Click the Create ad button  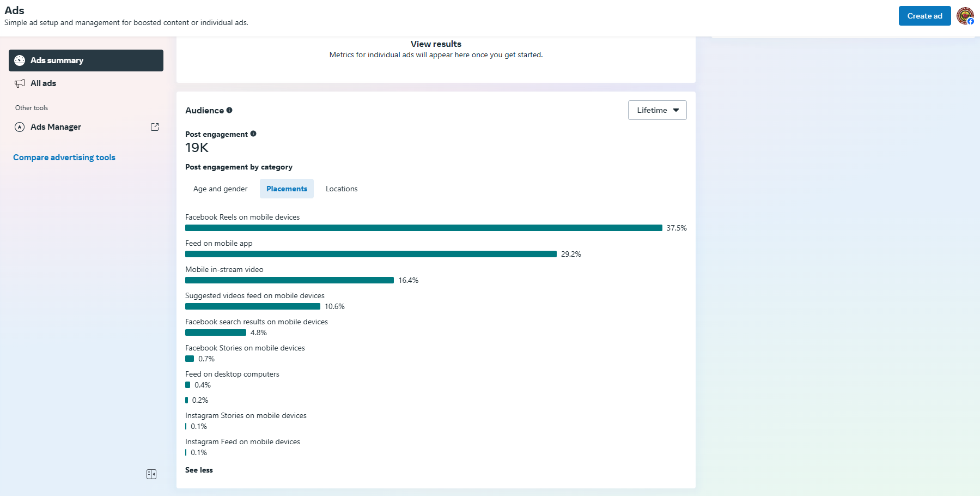click(924, 16)
